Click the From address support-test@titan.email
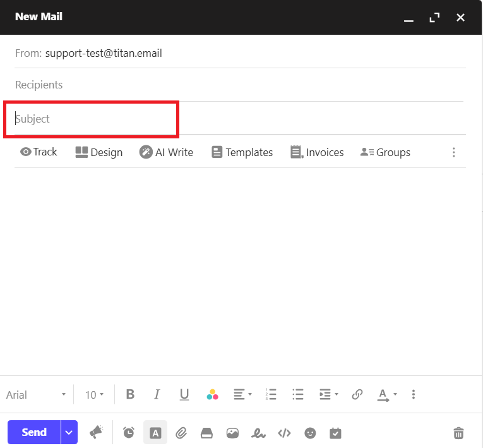This screenshot has height=448, width=483. (104, 53)
